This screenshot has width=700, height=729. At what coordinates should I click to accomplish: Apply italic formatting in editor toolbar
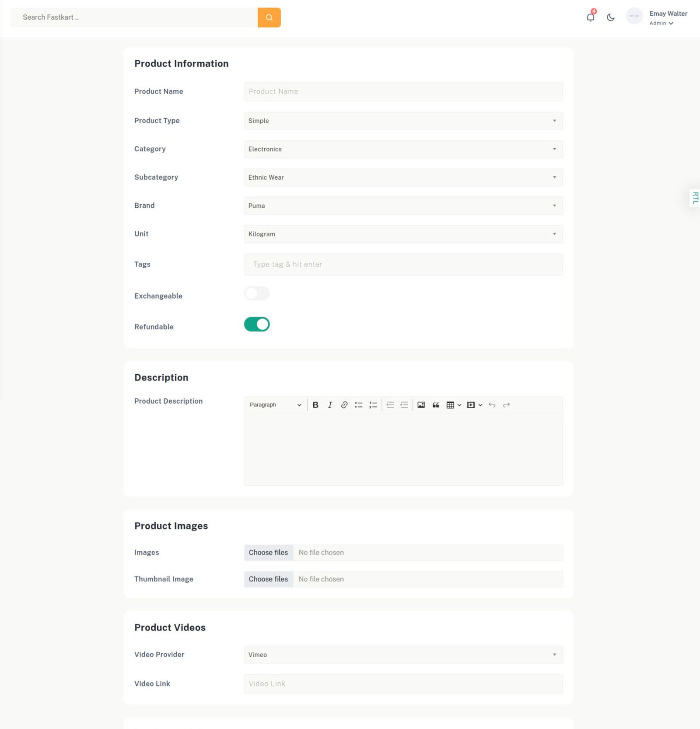pos(330,405)
